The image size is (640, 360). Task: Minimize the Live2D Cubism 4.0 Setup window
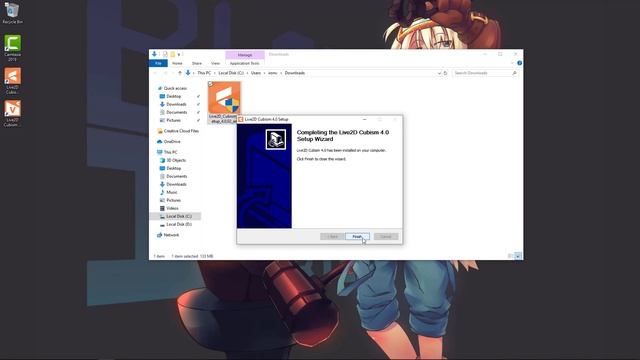coord(364,119)
